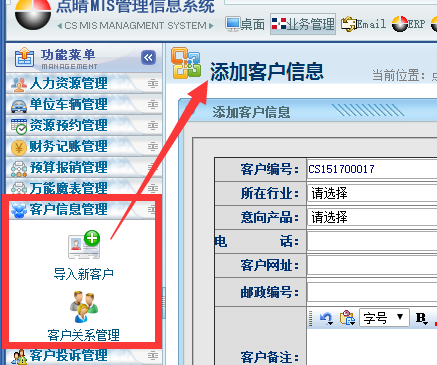
Task: Select the 业务管理 tab in top bar
Action: tap(303, 24)
